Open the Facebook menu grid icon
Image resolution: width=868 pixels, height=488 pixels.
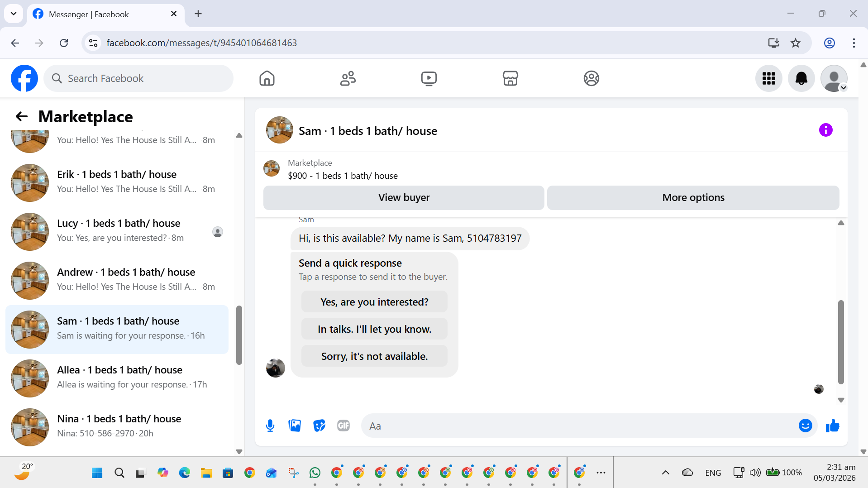coord(769,78)
